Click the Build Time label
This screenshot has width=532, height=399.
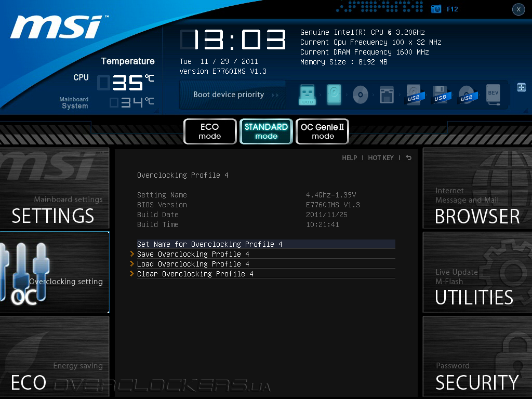coord(158,224)
